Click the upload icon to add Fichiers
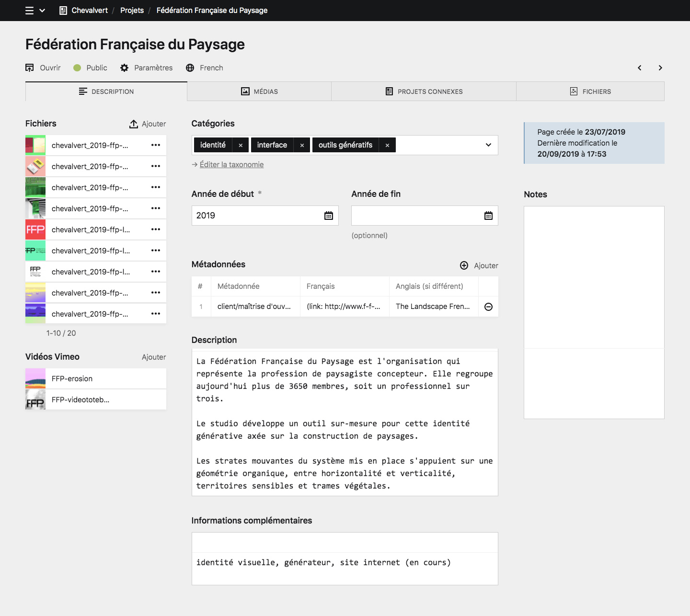 [x=133, y=124]
